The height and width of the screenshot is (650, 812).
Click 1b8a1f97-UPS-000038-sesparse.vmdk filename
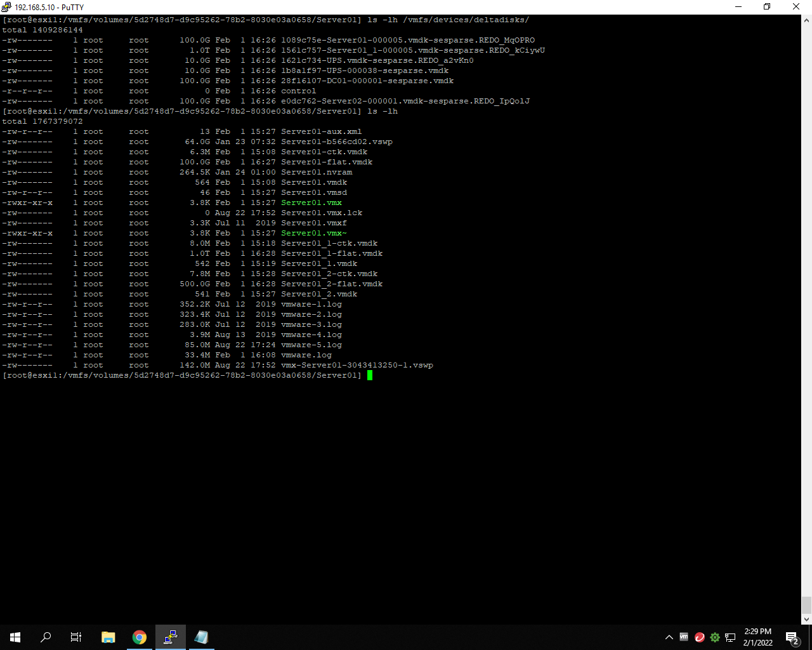pyautogui.click(x=365, y=70)
